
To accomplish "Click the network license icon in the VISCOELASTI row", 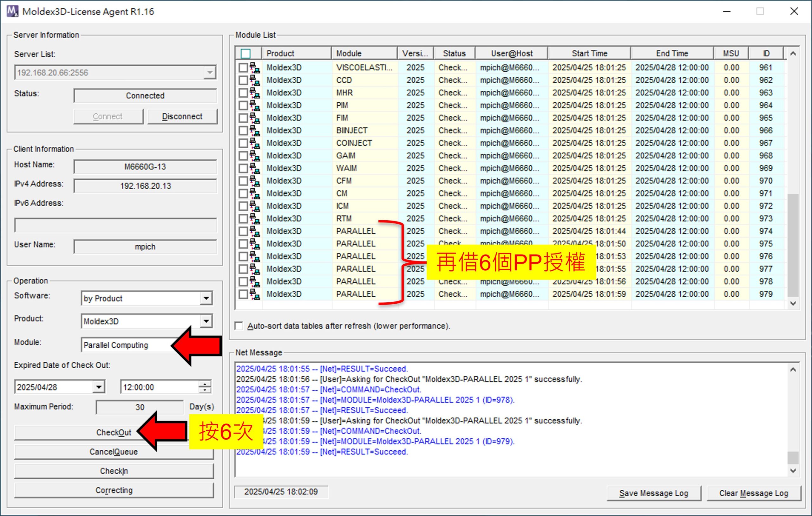I will 255,68.
